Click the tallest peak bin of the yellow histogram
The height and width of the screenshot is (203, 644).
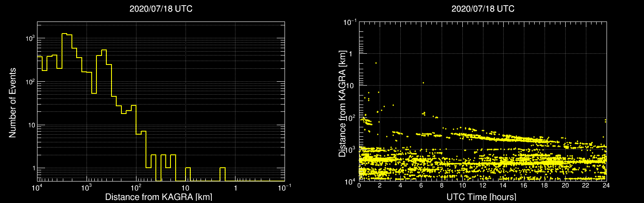click(x=65, y=107)
